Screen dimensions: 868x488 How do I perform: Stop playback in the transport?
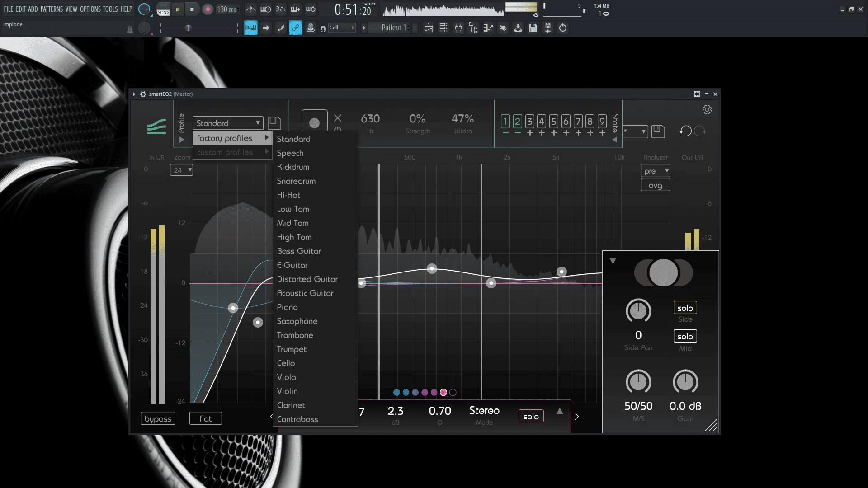pyautogui.click(x=192, y=9)
